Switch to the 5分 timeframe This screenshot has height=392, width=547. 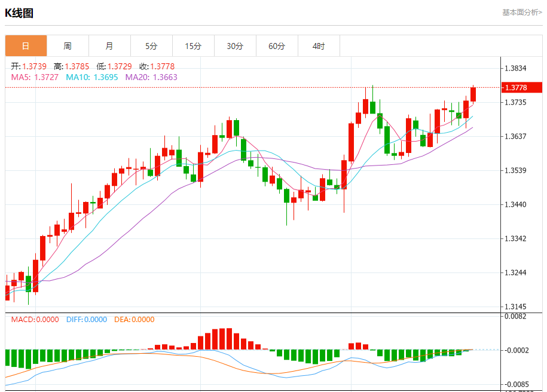pyautogui.click(x=151, y=46)
